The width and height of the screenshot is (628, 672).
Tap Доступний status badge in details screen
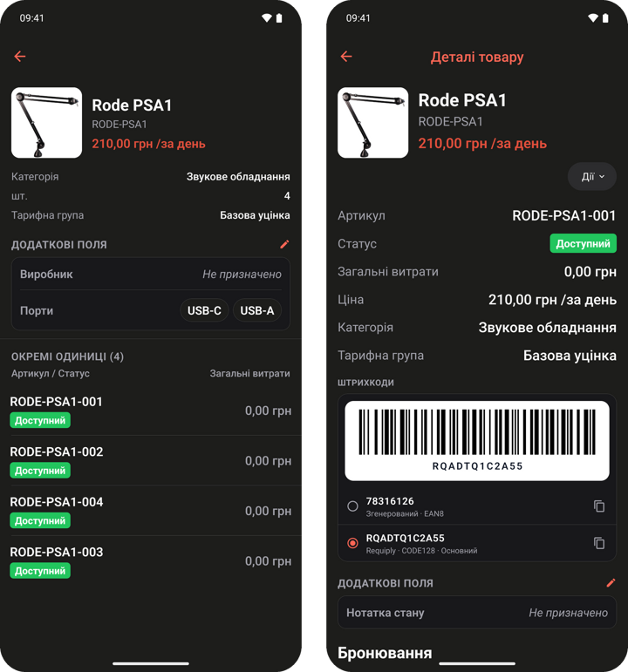(583, 243)
